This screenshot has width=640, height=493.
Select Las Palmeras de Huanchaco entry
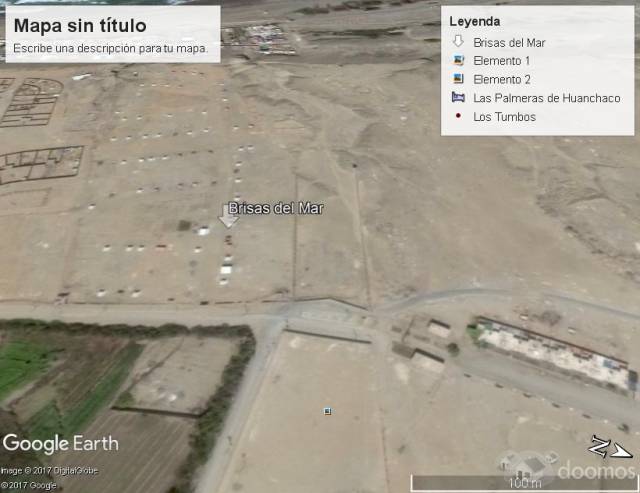coord(547,98)
